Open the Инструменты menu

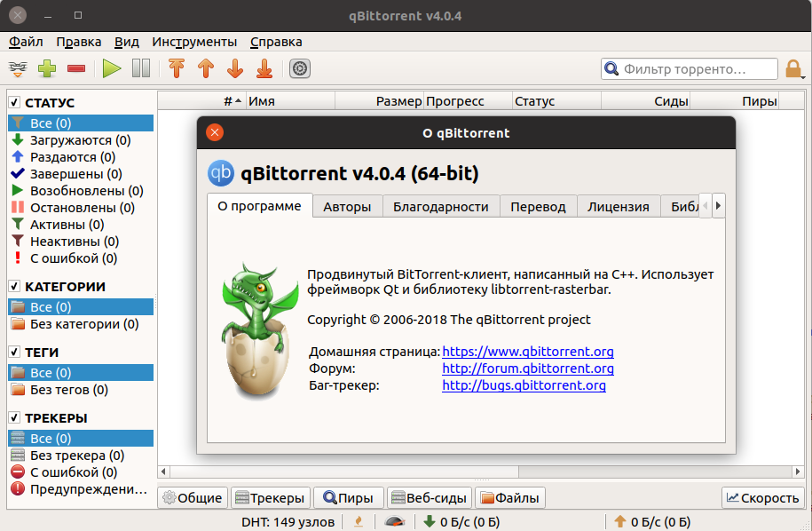coord(194,42)
